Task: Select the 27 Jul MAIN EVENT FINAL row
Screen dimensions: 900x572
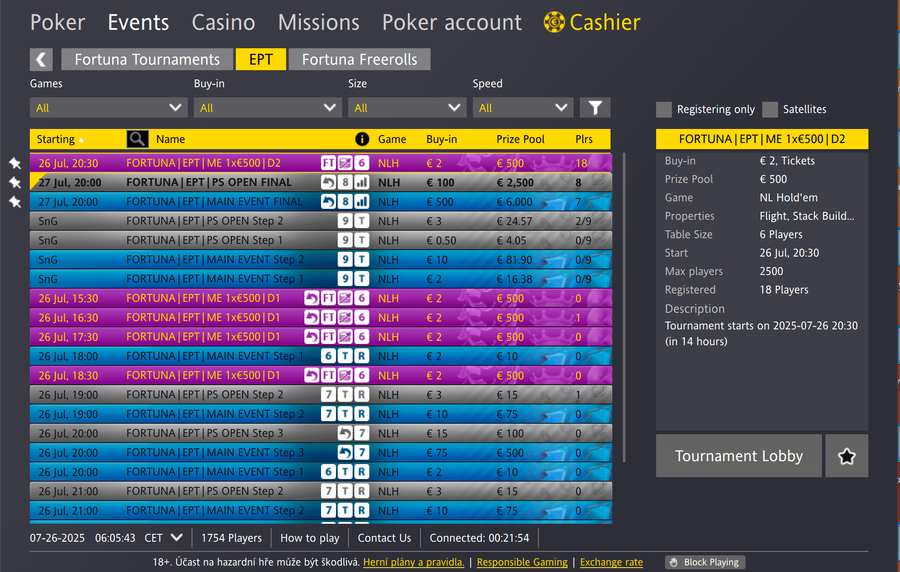Action: [321, 202]
